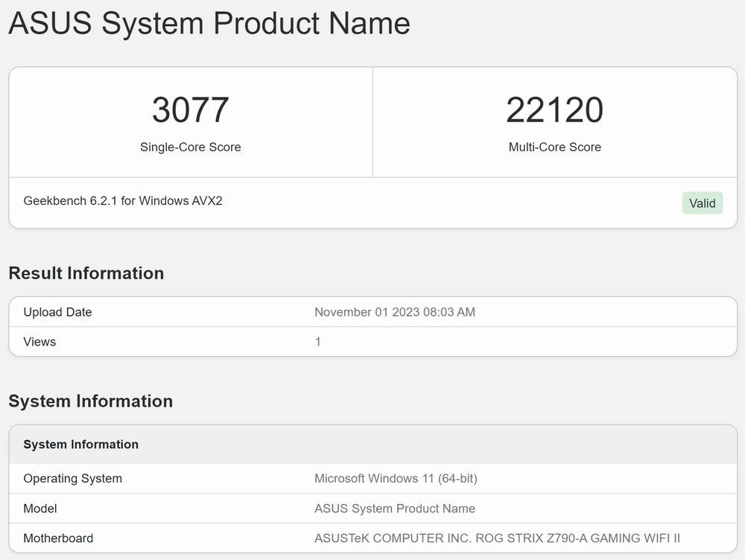Viewport: 745px width, 560px height.
Task: Click the large System Information section heading
Action: (x=90, y=401)
